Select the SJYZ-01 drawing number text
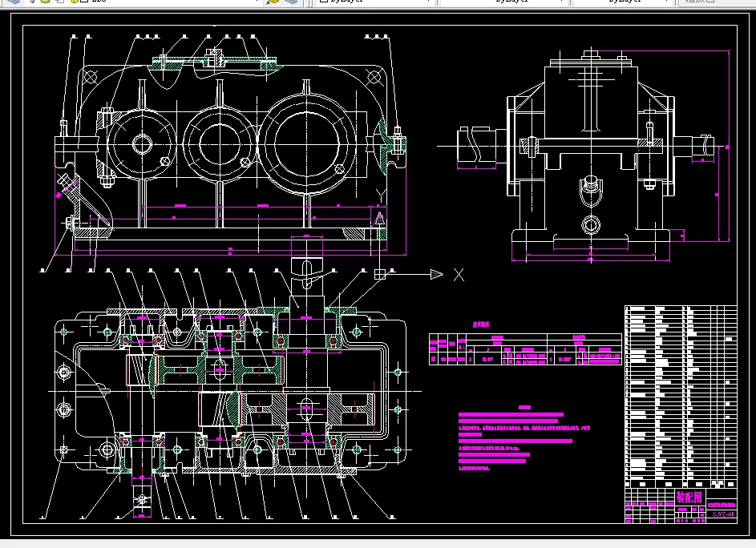 tap(724, 514)
